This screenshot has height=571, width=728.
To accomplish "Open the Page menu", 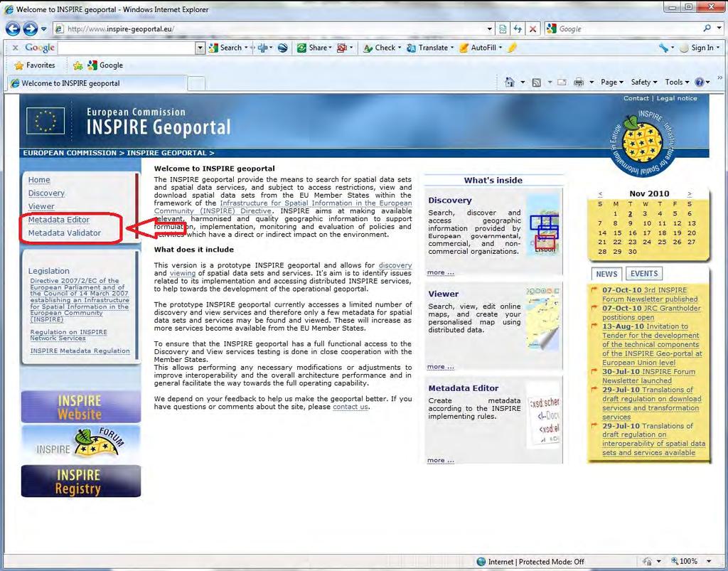I will coord(612,82).
